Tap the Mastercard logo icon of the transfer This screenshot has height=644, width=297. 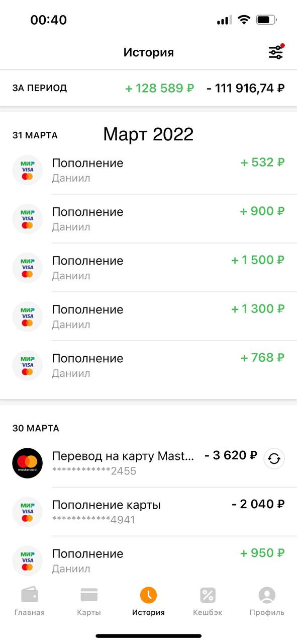(x=27, y=463)
